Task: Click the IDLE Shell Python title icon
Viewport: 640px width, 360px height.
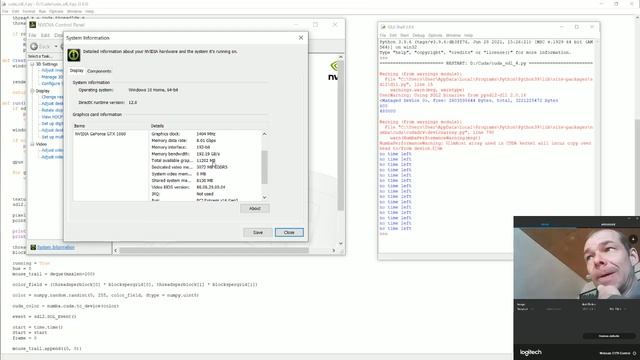Action: 383,27
